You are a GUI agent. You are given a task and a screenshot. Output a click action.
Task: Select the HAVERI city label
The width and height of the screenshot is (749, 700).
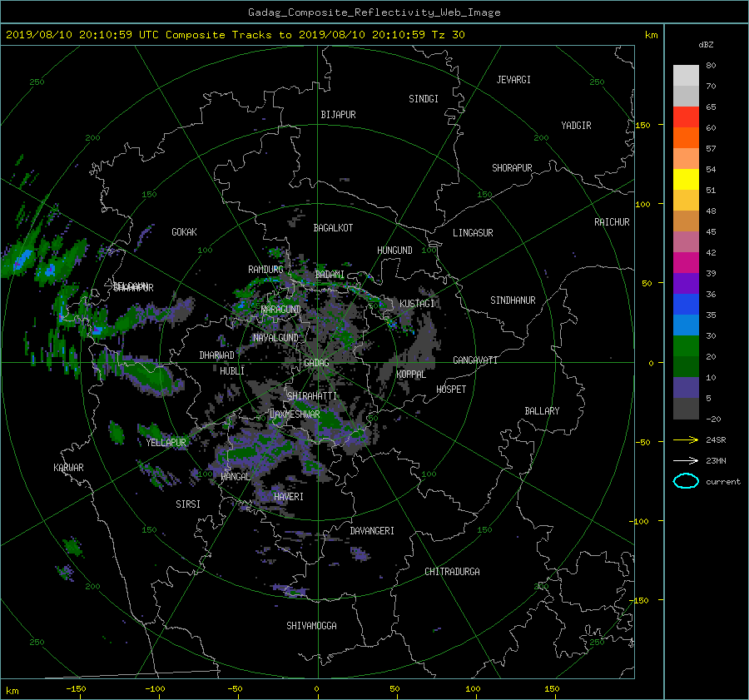(x=289, y=497)
